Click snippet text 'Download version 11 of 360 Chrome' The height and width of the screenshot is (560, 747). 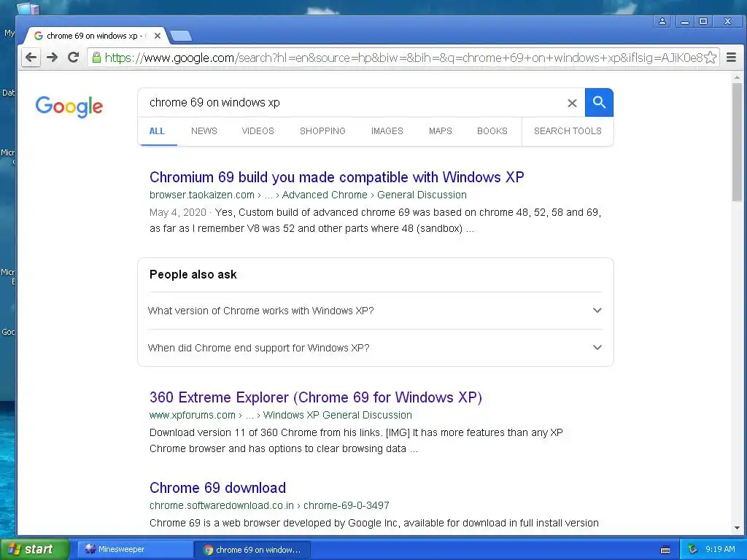[x=266, y=432]
